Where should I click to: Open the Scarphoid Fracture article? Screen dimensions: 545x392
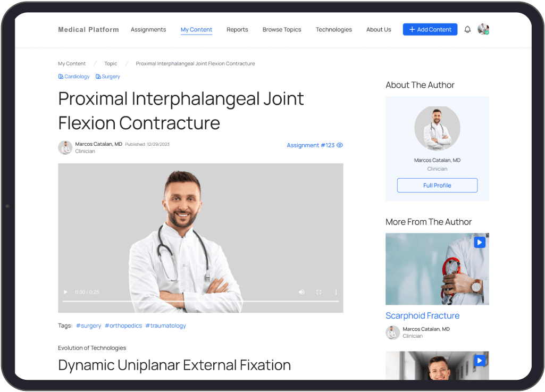[422, 315]
